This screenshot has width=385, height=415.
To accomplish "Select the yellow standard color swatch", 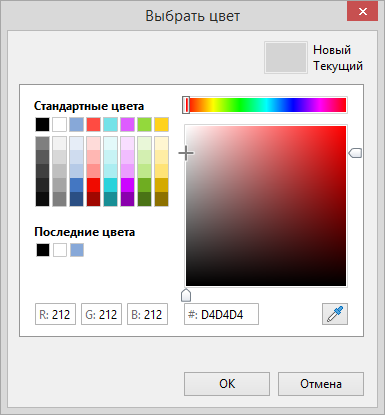I will [161, 124].
